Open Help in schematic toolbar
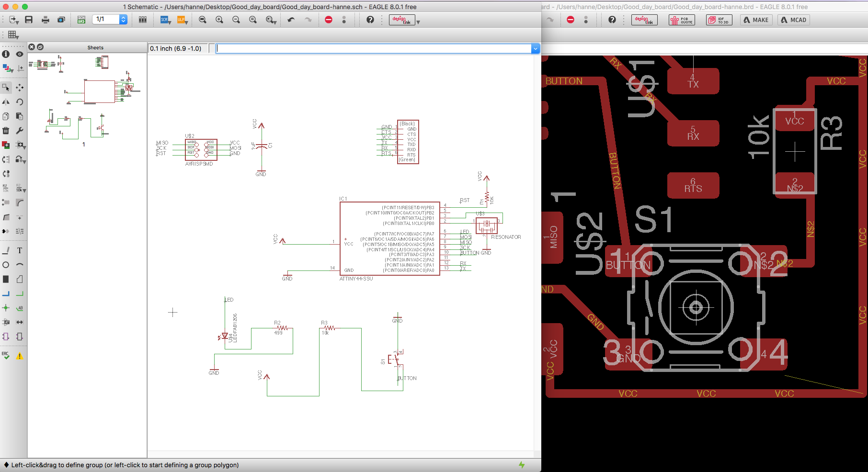Viewport: 868px width, 472px height. [x=370, y=20]
